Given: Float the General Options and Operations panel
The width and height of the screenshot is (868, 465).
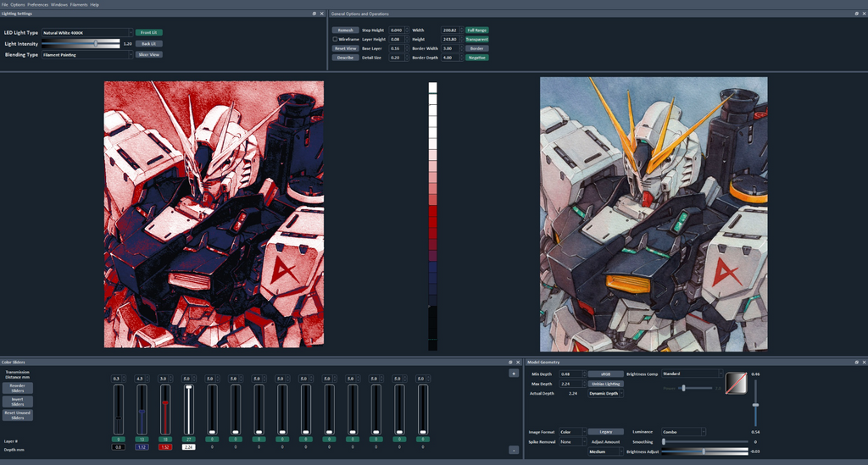Looking at the screenshot, I should pyautogui.click(x=856, y=14).
